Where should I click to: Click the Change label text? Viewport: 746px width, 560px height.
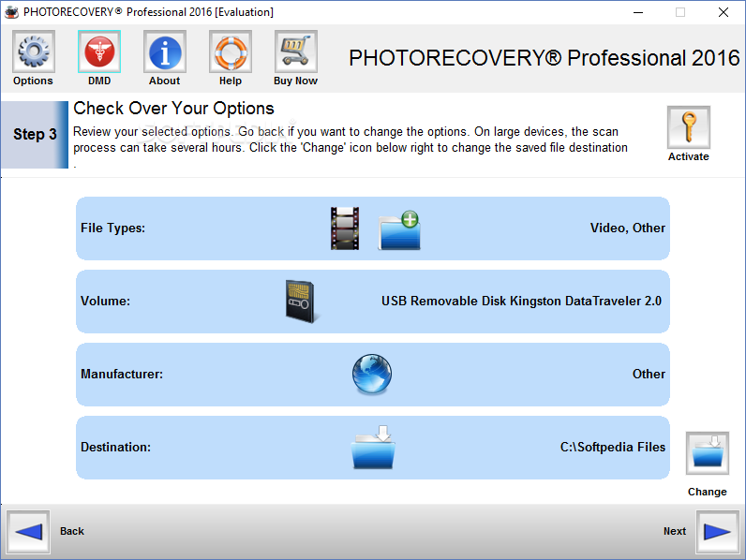point(707,492)
